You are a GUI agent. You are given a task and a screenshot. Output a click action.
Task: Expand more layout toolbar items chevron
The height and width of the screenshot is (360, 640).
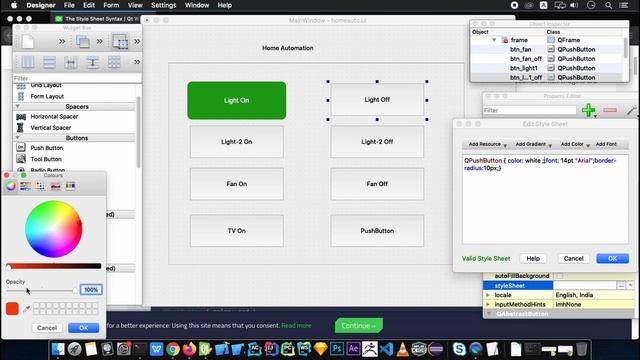point(137,62)
